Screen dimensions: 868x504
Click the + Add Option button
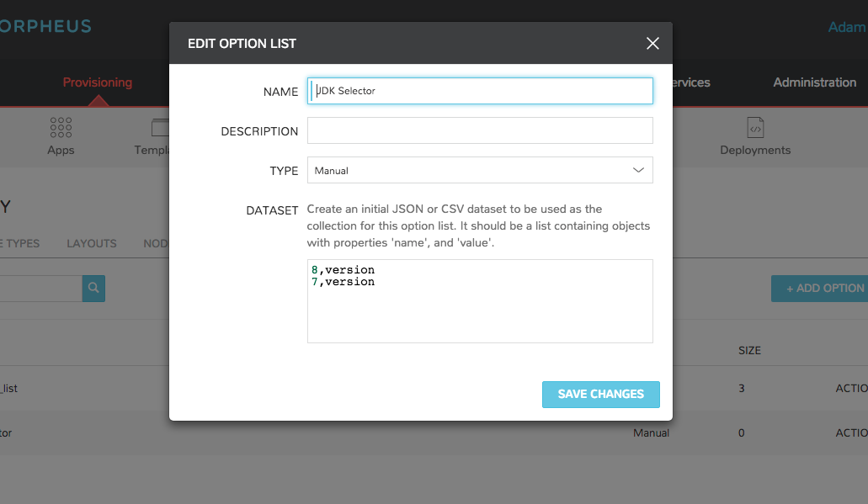click(x=820, y=289)
